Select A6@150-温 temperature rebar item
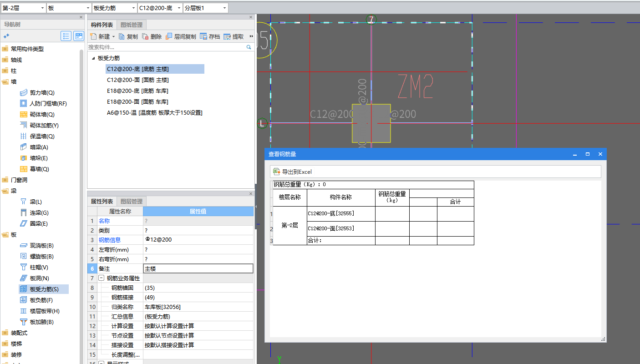Image resolution: width=640 pixels, height=364 pixels. (x=154, y=112)
